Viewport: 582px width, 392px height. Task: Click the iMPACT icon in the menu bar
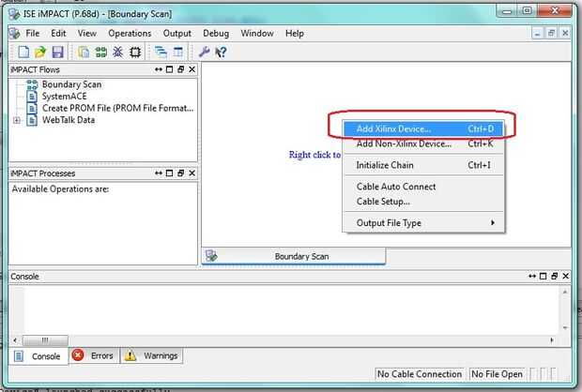15,34
